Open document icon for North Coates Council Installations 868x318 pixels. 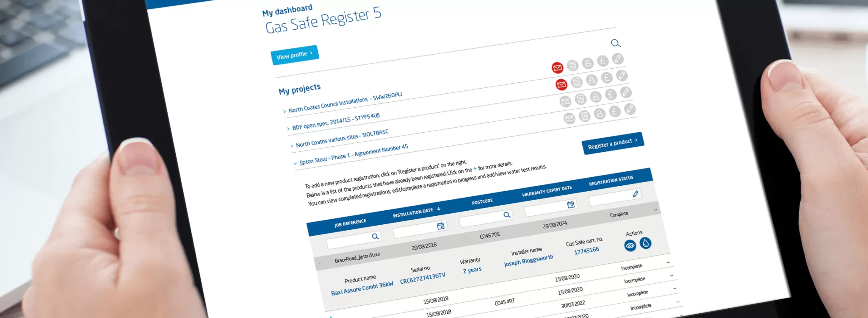572,65
